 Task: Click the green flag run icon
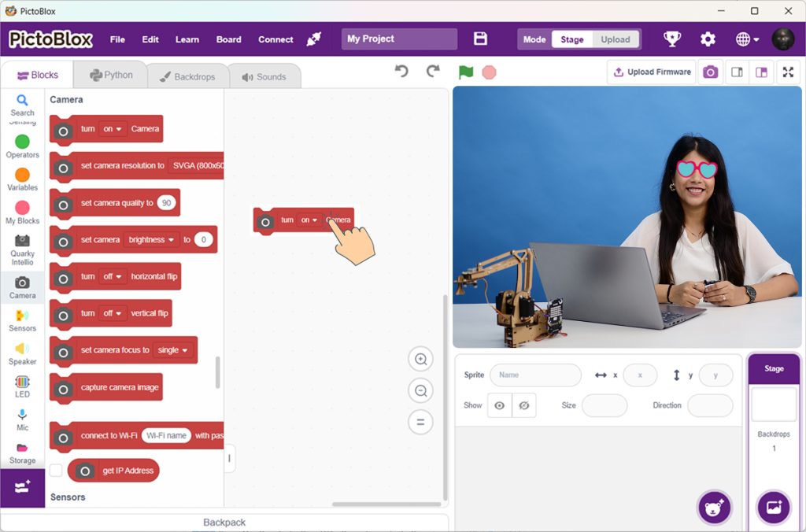(x=466, y=72)
